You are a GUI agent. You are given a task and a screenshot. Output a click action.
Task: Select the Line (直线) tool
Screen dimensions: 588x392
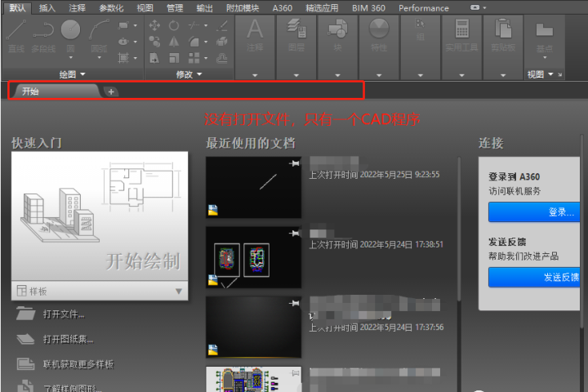click(16, 36)
